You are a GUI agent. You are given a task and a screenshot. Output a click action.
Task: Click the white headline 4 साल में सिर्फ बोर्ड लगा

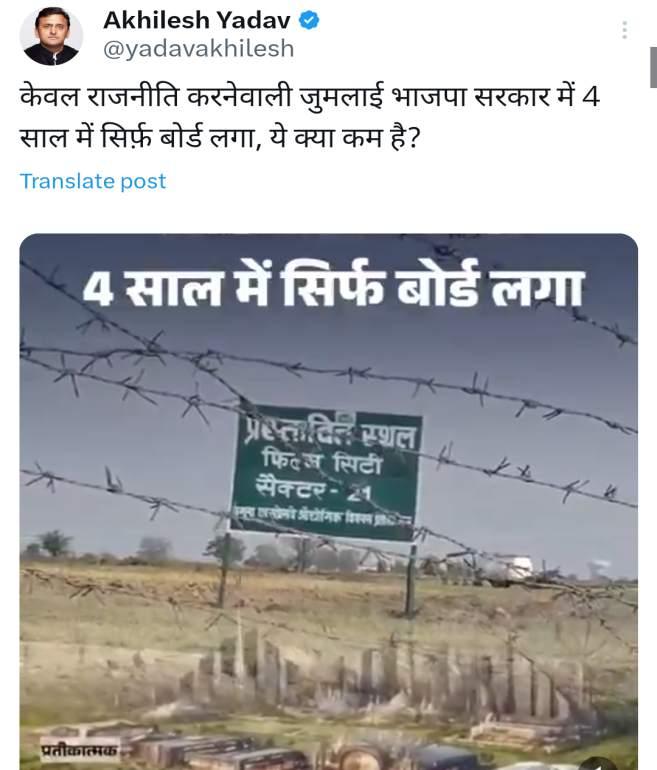[x=333, y=286]
